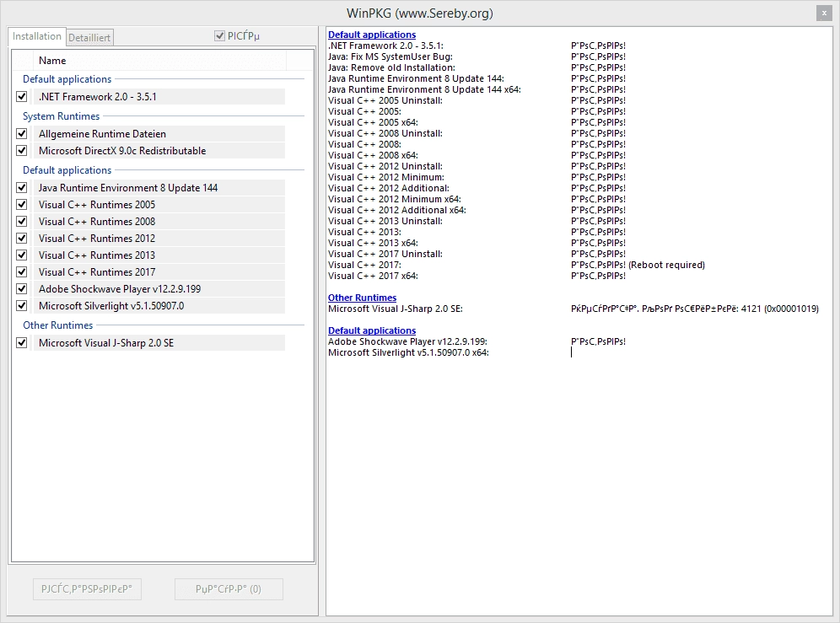Click log line .NET Framework 2.0 - 3.5.1

385,46
